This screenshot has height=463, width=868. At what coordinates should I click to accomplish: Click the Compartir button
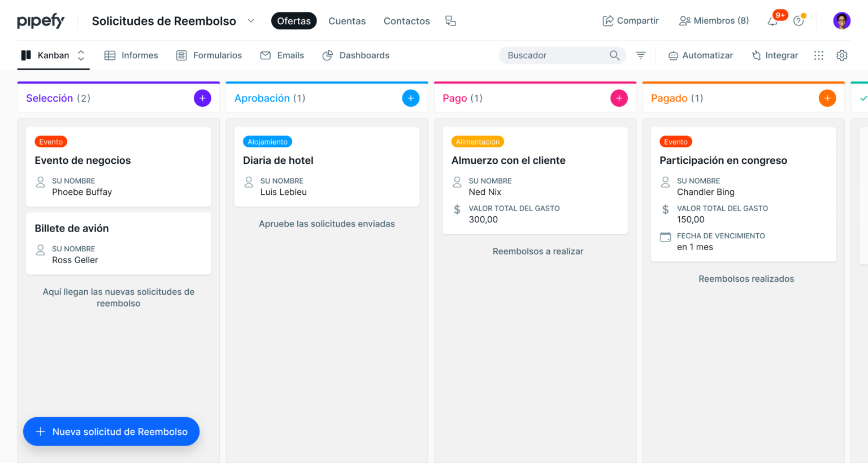point(631,21)
